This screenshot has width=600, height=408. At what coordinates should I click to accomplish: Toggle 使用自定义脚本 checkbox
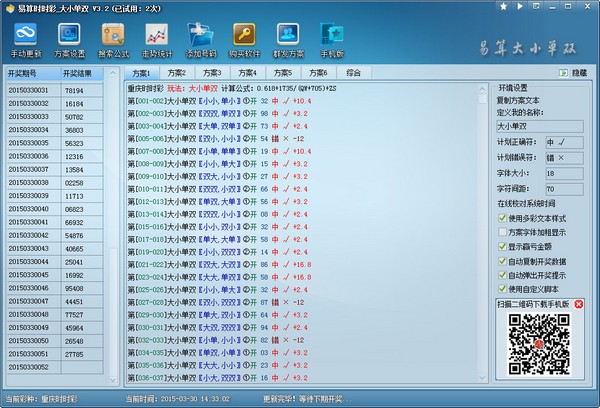click(x=502, y=289)
